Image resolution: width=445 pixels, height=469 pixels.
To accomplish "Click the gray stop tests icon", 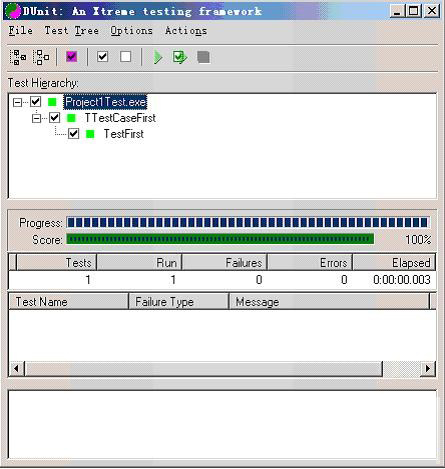I will click(x=203, y=57).
